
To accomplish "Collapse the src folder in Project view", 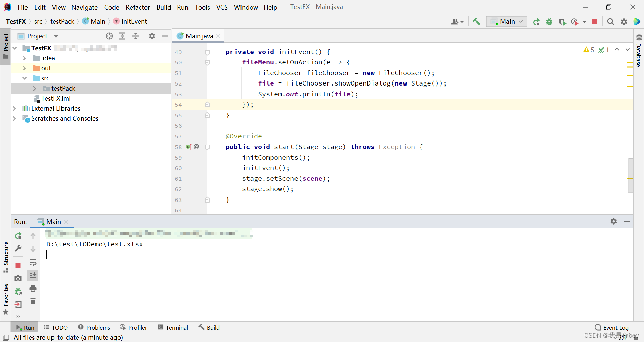I will point(24,78).
